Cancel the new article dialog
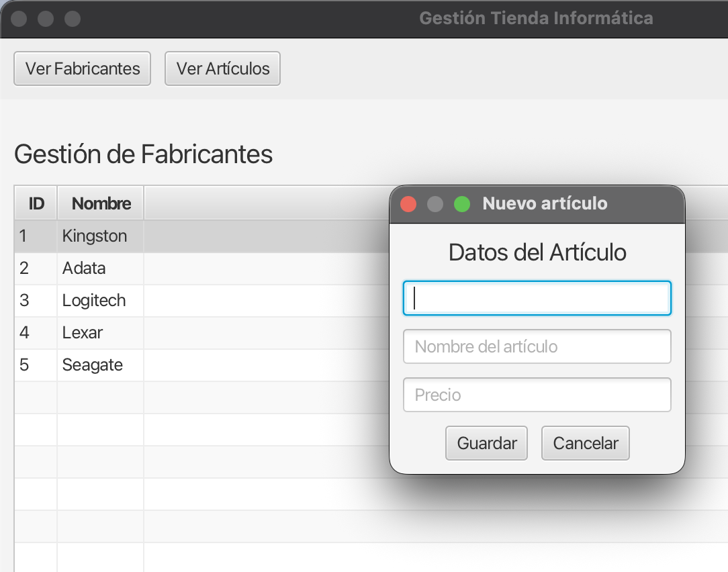Viewport: 728px width, 572px height. (x=586, y=443)
